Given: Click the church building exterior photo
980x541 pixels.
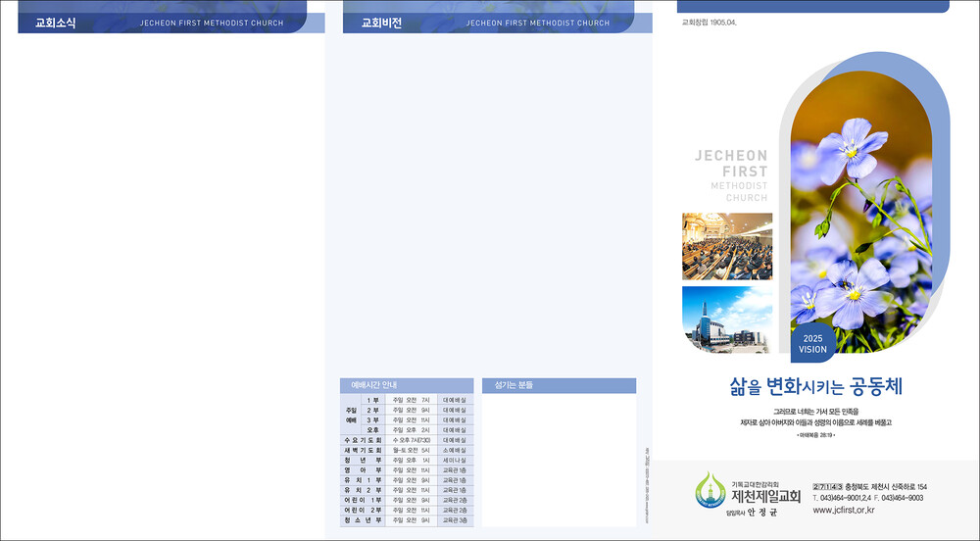Looking at the screenshot, I should 726,319.
